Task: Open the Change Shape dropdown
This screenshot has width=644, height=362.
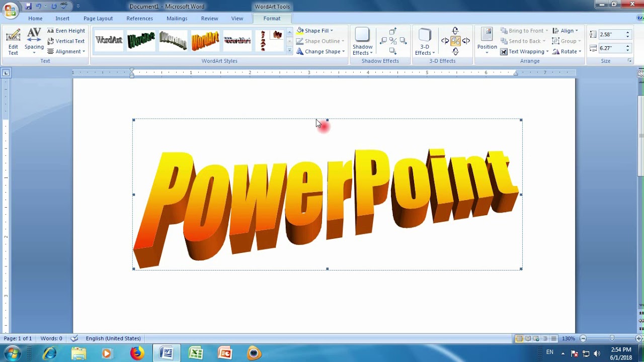Action: [x=320, y=52]
